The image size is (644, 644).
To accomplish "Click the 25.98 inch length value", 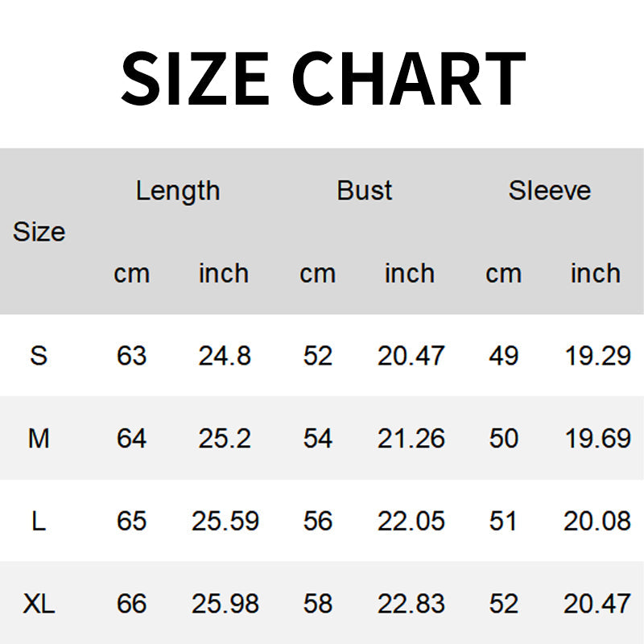I will (x=225, y=603).
